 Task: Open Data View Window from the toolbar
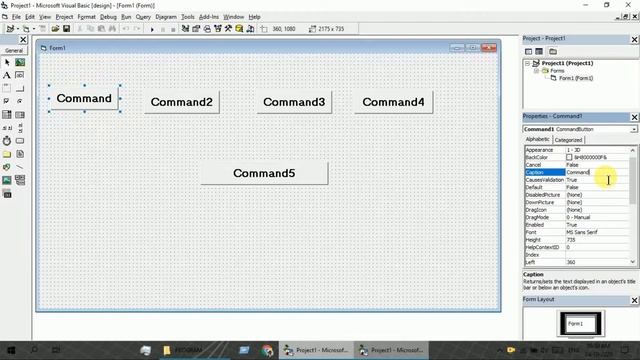pos(239,29)
